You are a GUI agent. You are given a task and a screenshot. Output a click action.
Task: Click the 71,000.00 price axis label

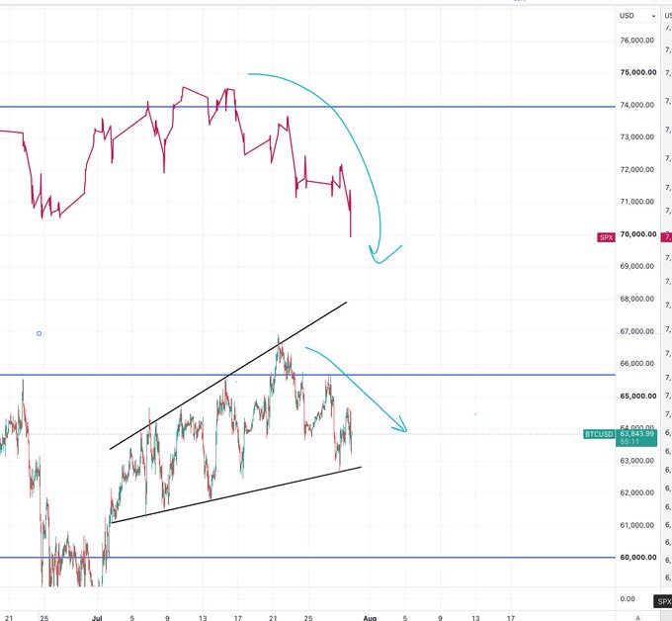tap(636, 202)
